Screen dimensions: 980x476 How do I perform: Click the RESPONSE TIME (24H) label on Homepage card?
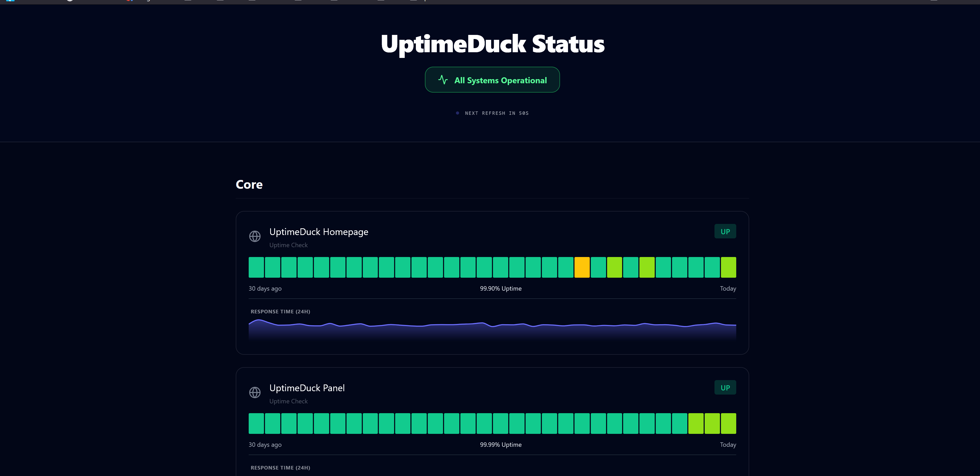click(280, 311)
